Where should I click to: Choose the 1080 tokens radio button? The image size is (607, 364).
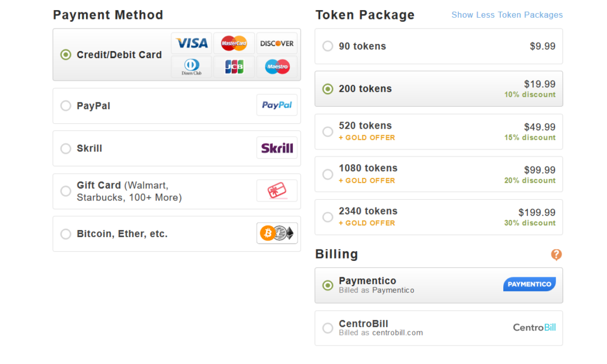328,174
